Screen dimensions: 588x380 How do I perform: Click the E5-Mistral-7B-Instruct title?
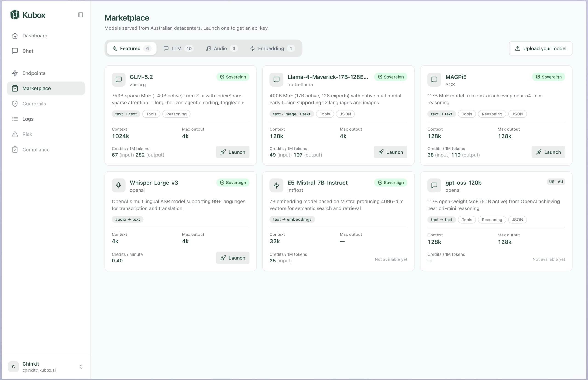pyautogui.click(x=317, y=183)
